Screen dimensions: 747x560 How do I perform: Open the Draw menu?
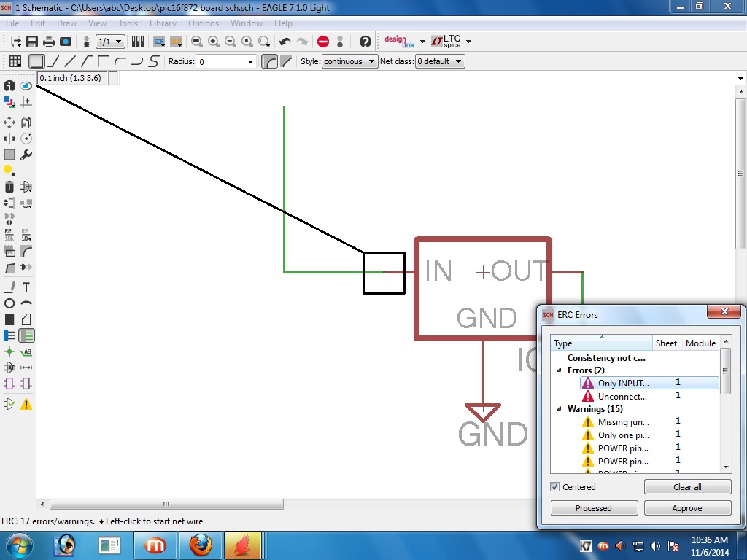point(66,23)
